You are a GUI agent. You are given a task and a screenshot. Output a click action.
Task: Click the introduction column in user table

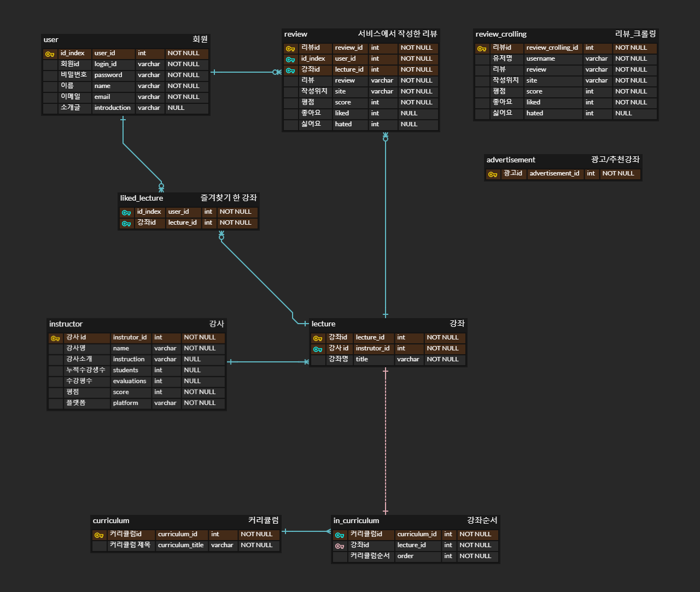[113, 108]
